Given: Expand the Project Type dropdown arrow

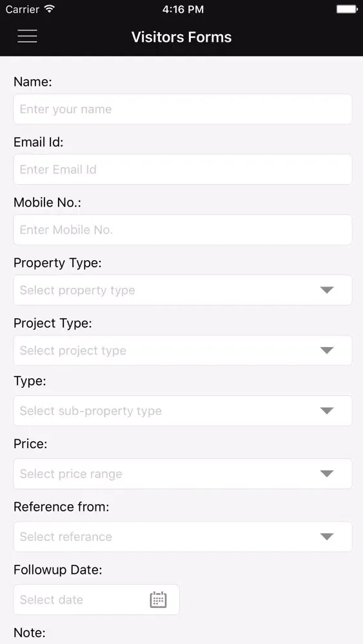Looking at the screenshot, I should tap(327, 350).
